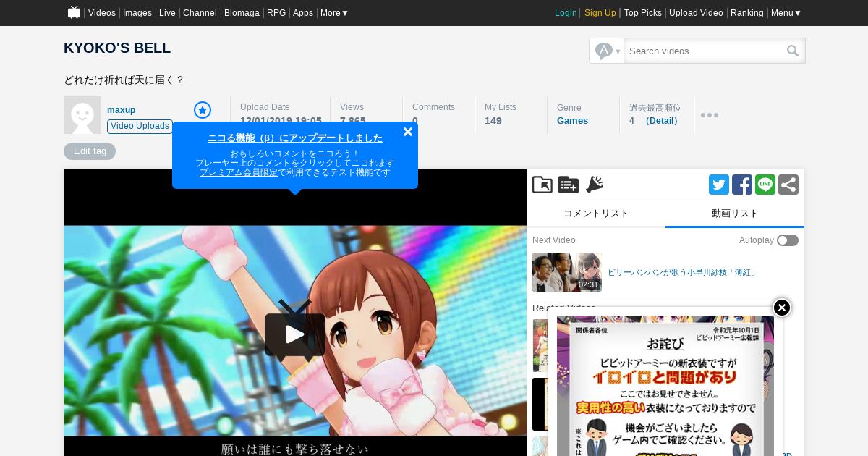The image size is (868, 456).
Task: Play the video with center play button
Action: point(295,334)
